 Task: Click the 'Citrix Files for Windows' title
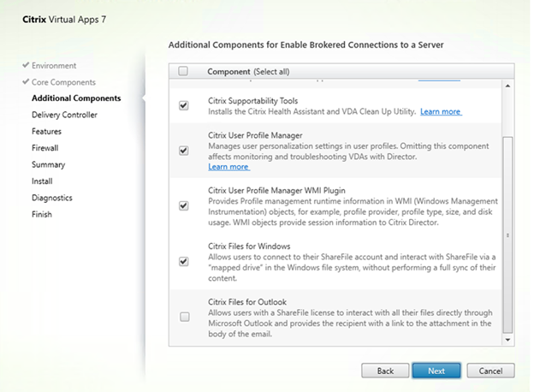pyautogui.click(x=249, y=246)
